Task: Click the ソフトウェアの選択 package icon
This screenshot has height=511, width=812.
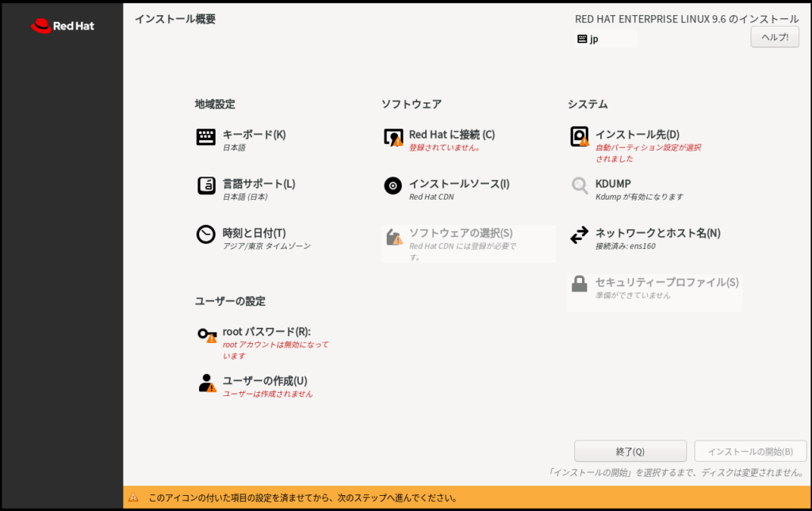Action: click(x=393, y=236)
